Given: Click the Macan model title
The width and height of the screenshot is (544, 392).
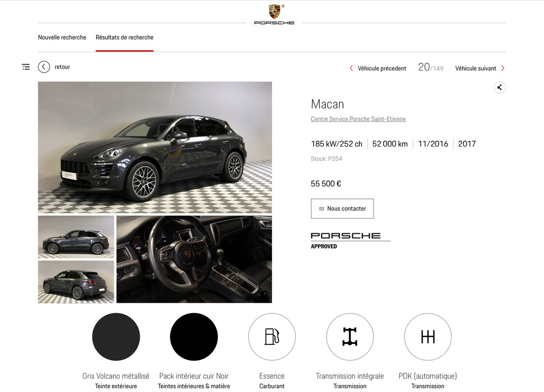Looking at the screenshot, I should click(327, 104).
